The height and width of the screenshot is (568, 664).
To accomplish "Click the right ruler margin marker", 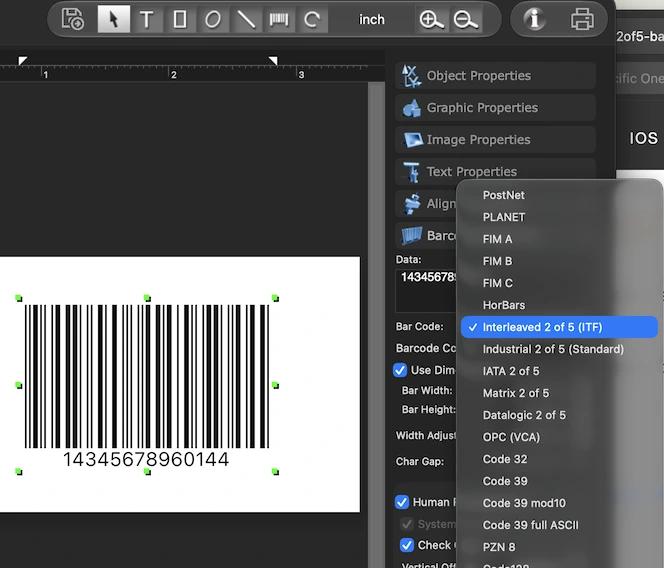I will (274, 61).
